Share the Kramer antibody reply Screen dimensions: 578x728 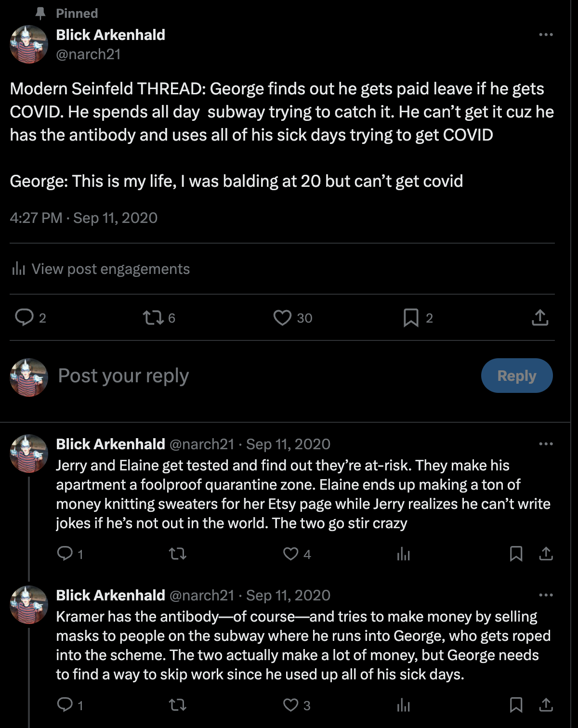(x=546, y=705)
